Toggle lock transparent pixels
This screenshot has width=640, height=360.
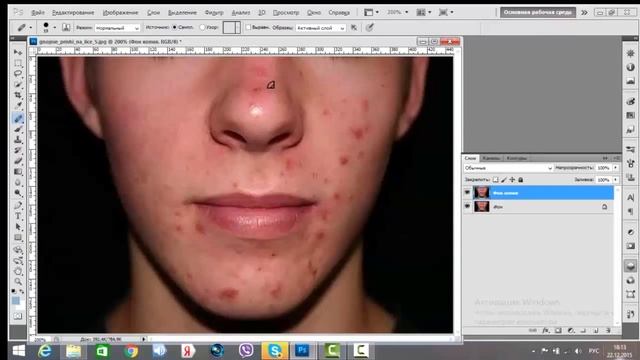[x=496, y=180]
